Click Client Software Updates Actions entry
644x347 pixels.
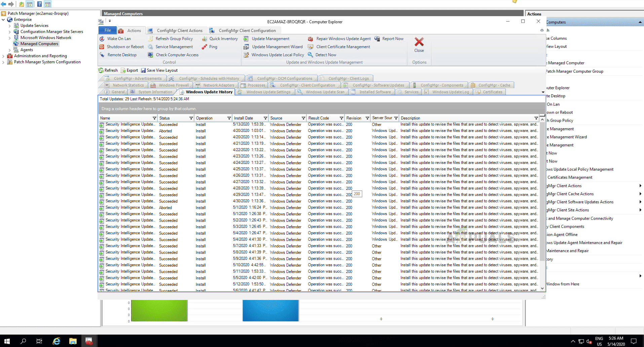point(580,202)
